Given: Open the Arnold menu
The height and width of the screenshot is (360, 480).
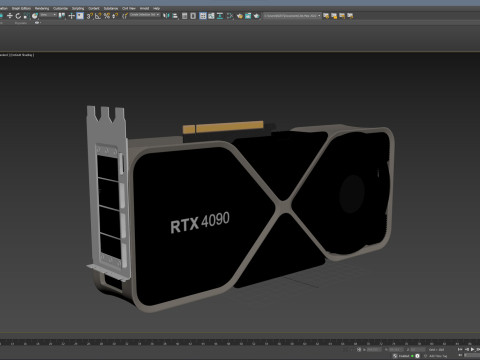Looking at the screenshot, I should click(x=144, y=8).
